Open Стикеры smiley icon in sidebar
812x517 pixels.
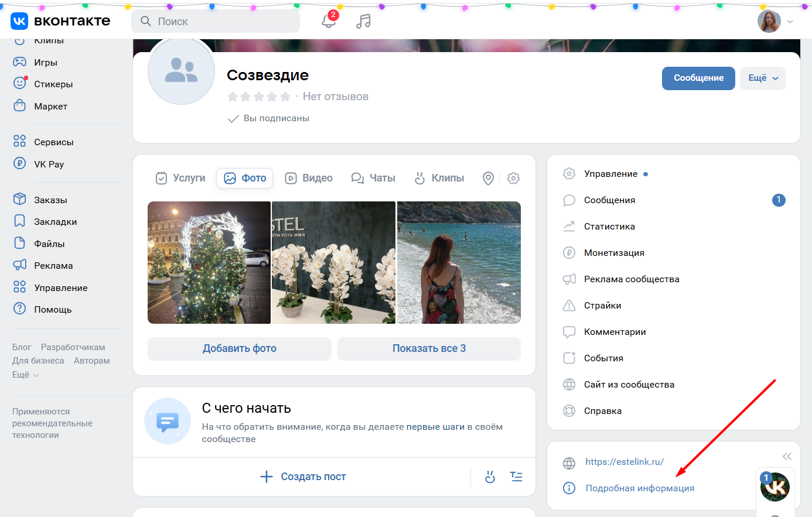[x=20, y=84]
